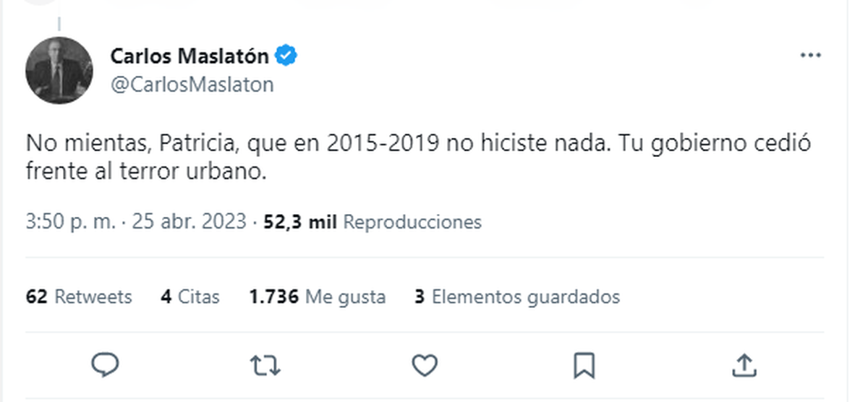Show the 62 Retweets list
Screen dimensions: 868x402
(79, 296)
